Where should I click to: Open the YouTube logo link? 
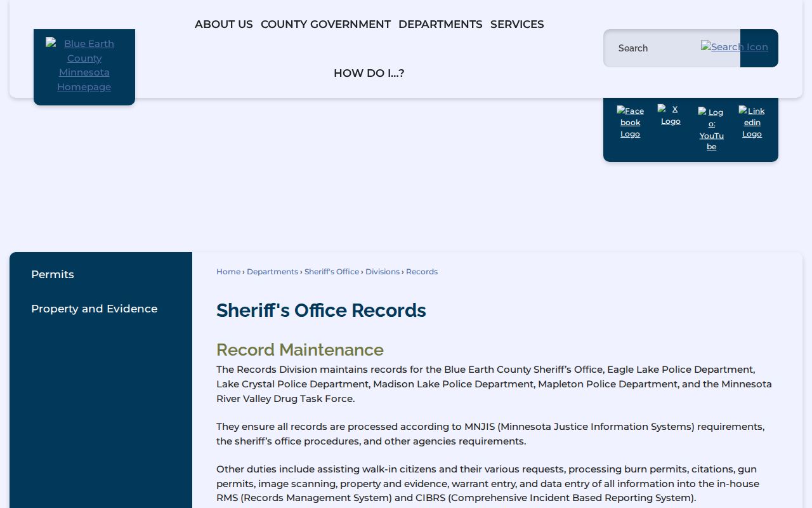(711, 129)
